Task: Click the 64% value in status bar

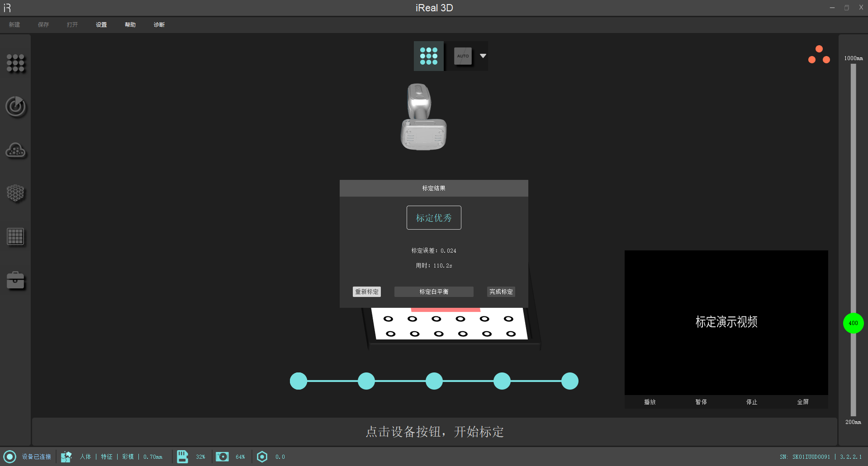Action: pyautogui.click(x=240, y=457)
